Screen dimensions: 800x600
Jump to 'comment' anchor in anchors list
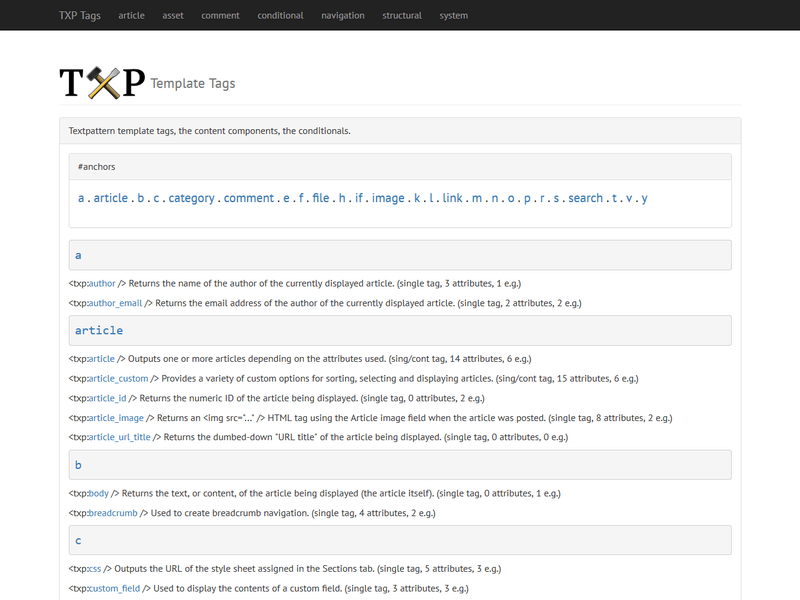[x=249, y=198]
